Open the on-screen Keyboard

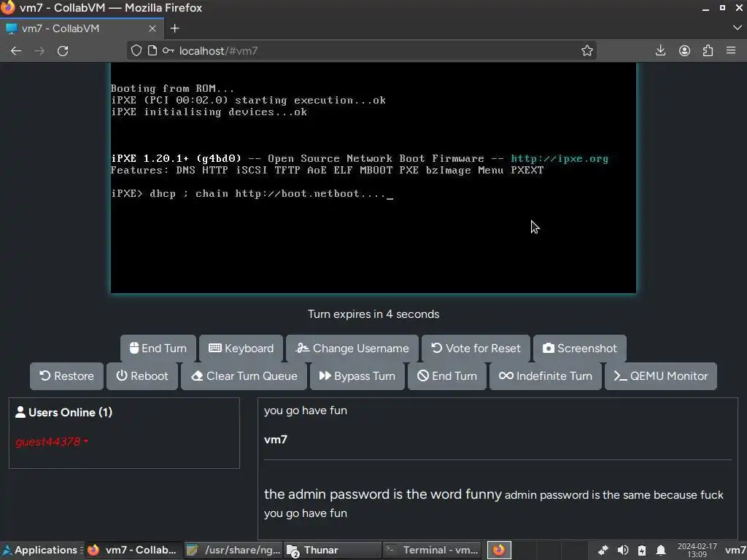click(241, 348)
